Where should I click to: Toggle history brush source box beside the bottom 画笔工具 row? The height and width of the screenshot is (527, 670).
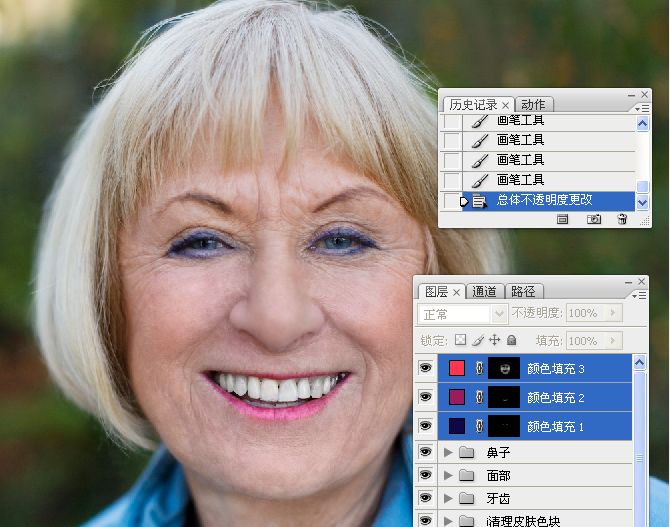pyautogui.click(x=451, y=180)
